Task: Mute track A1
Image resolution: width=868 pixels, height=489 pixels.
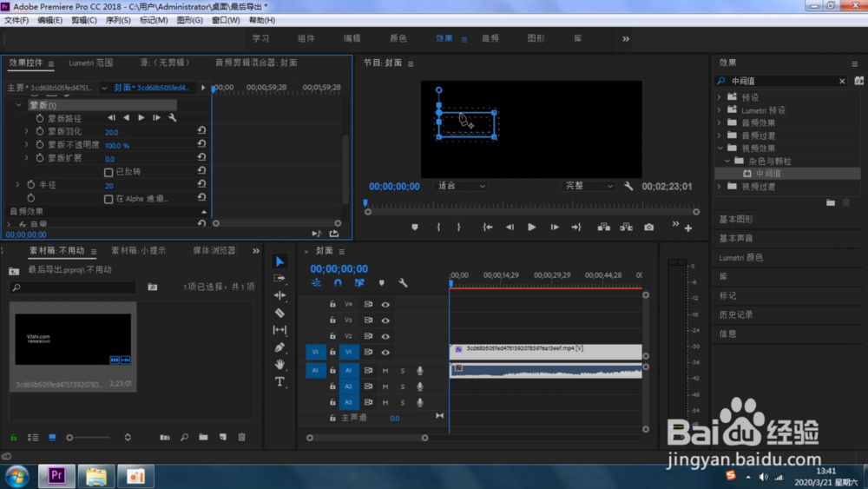Action: (385, 371)
